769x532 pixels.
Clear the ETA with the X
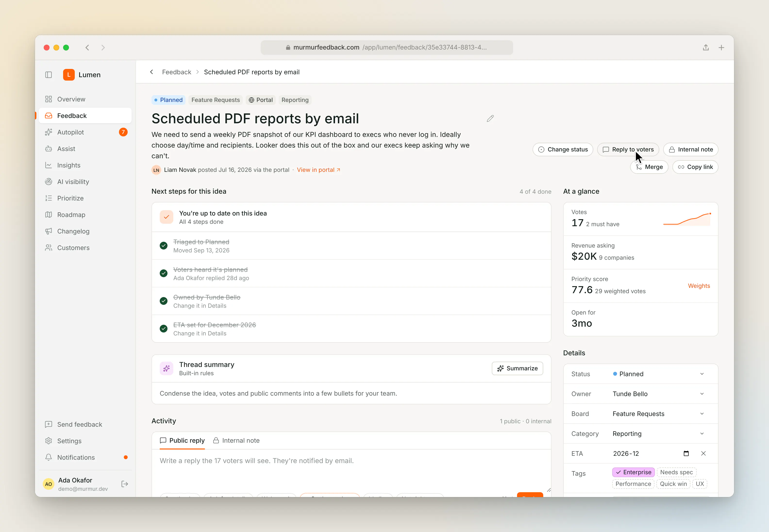click(x=703, y=453)
